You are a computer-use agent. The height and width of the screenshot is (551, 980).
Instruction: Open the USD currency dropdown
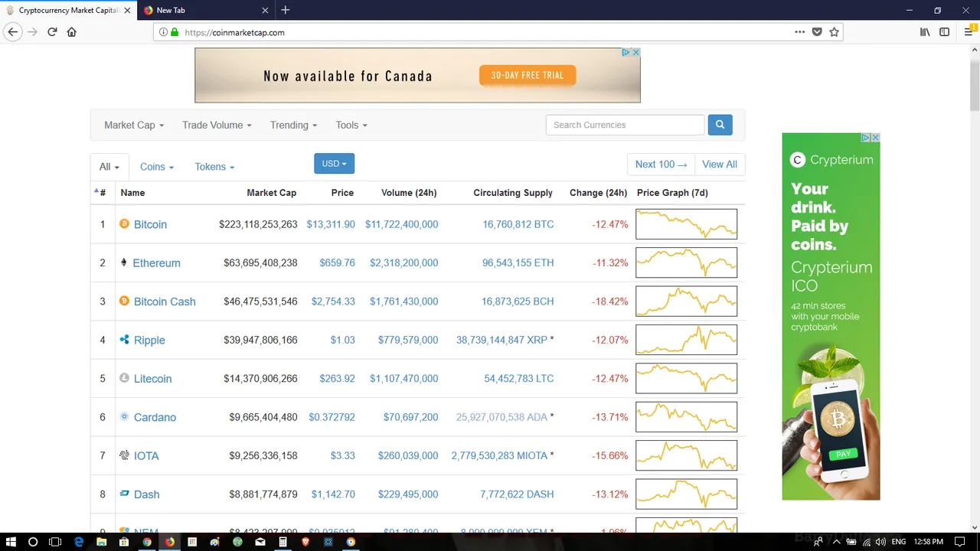[334, 164]
